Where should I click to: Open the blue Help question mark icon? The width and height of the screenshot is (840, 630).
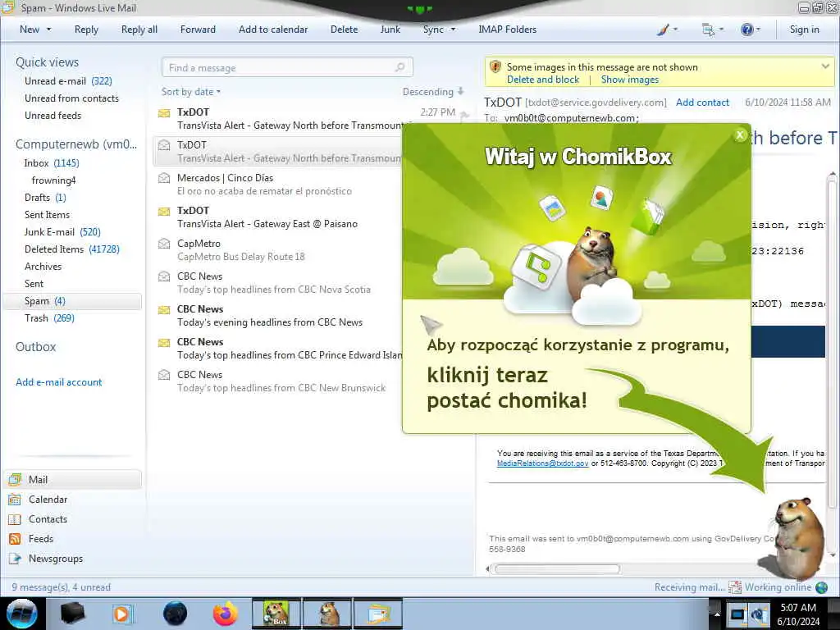point(746,30)
